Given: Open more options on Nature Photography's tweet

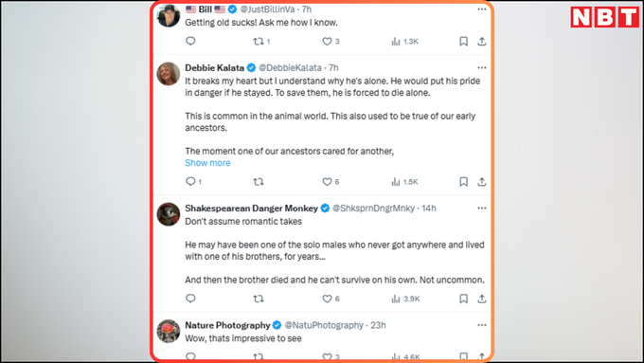Looking at the screenshot, I should (x=482, y=325).
